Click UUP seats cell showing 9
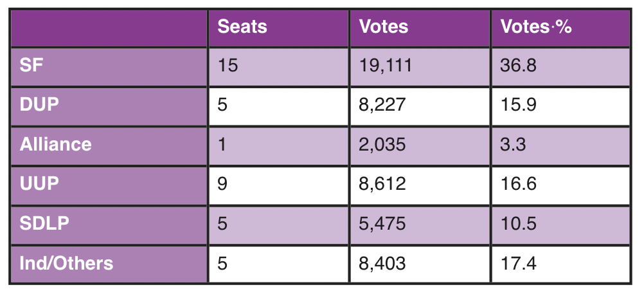 [223, 183]
